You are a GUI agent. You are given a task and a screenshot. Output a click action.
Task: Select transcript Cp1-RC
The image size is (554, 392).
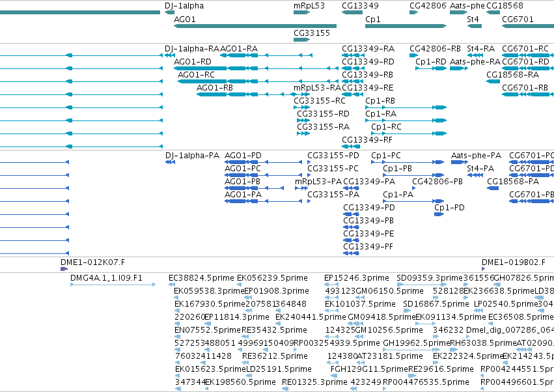[409, 133]
